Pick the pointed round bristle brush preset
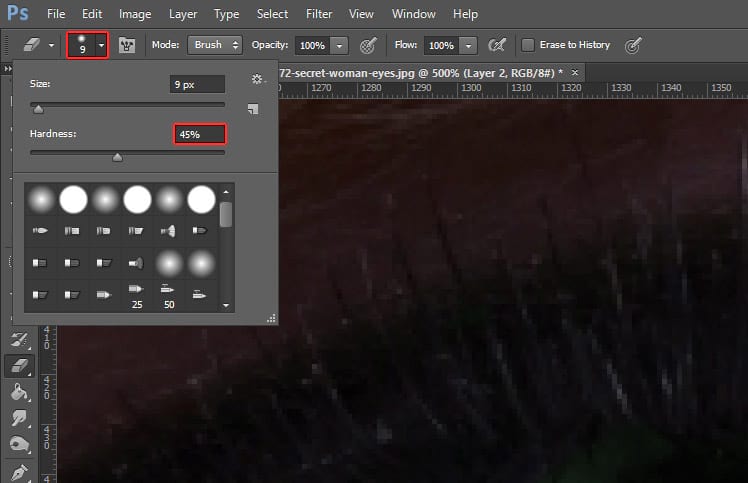 click(40, 231)
